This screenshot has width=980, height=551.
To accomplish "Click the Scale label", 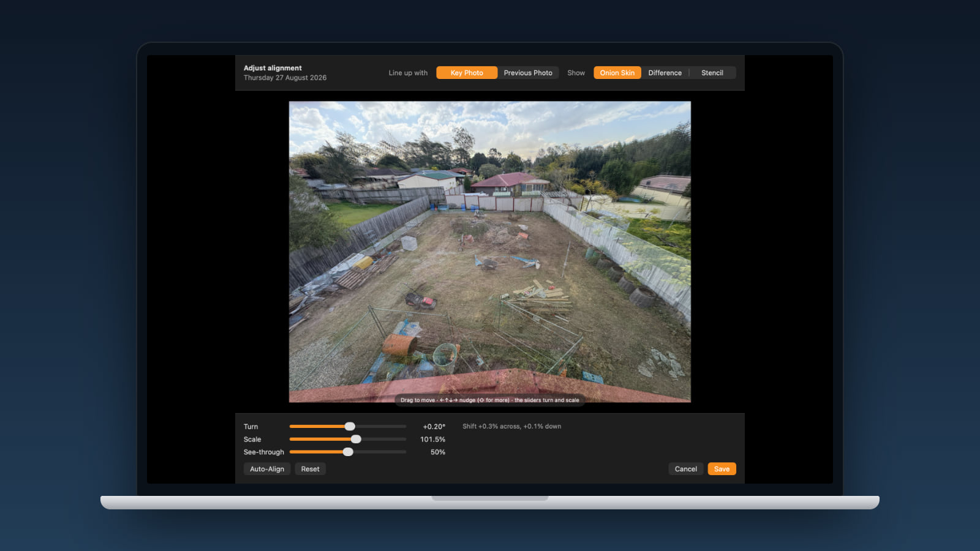I will click(x=252, y=440).
